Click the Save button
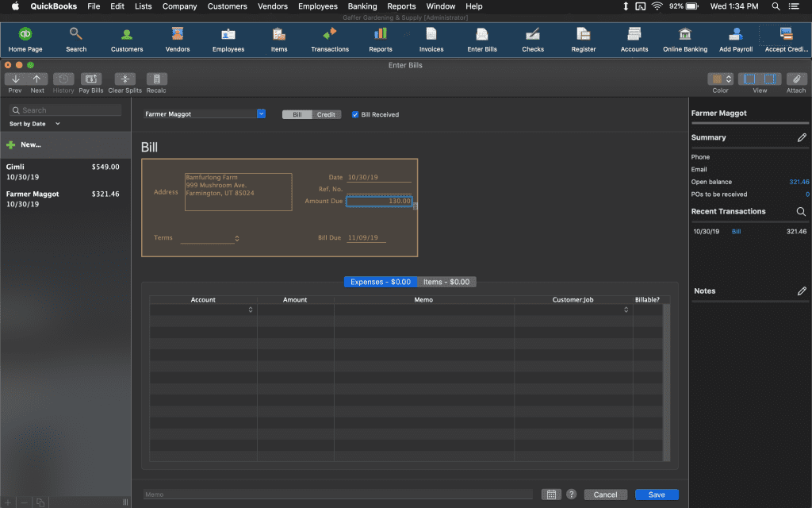Screen dimensions: 812x508 pos(657,495)
